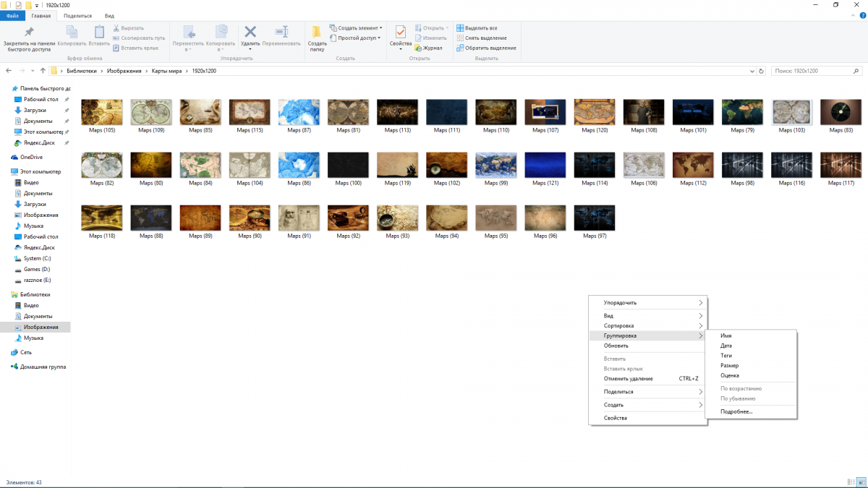868x488 pixels.
Task: Open the View (Вид) ribbon tab
Action: point(109,15)
